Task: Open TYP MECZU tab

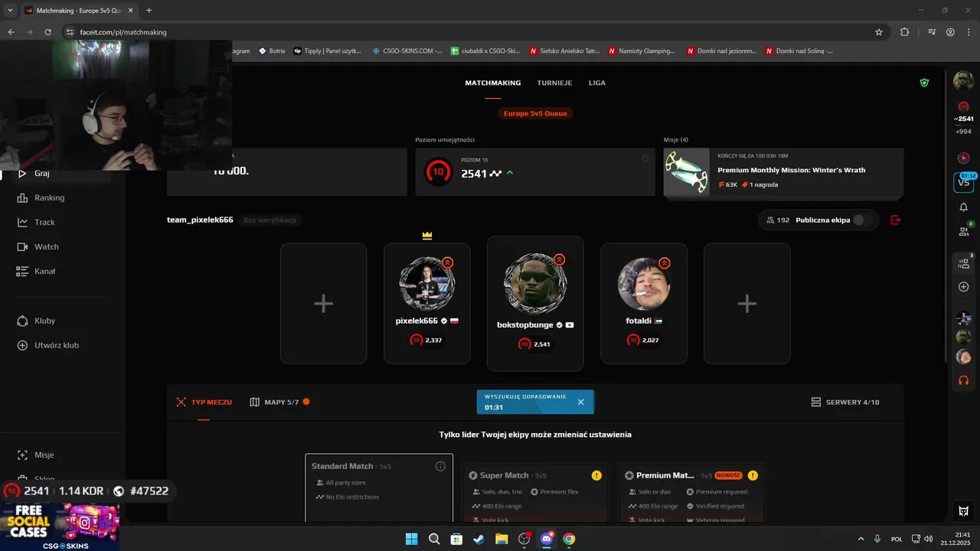Action: tap(204, 402)
